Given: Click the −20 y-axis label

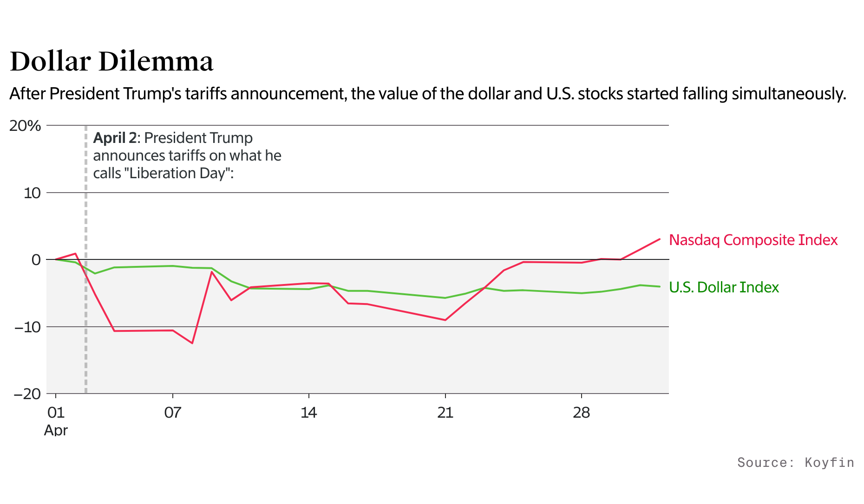Looking at the screenshot, I should [27, 394].
